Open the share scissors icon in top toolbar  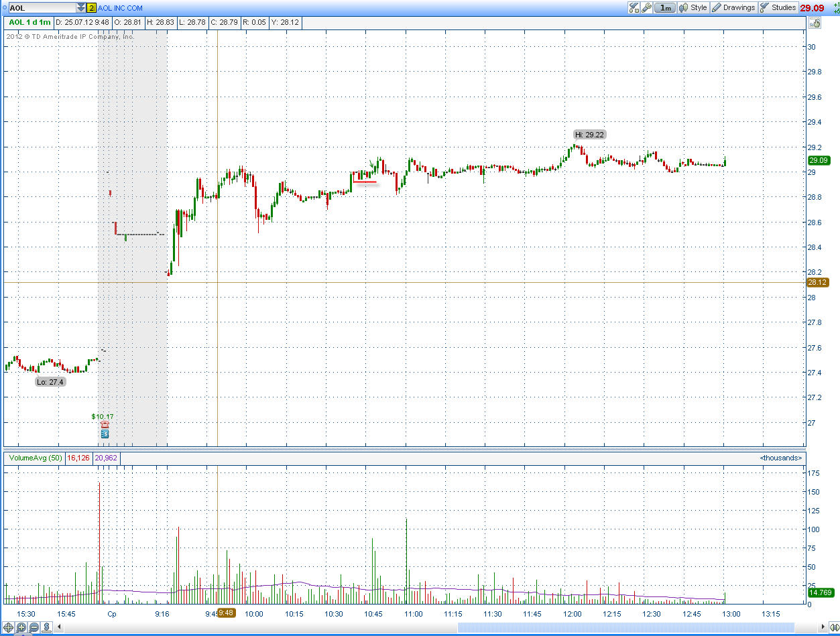coord(634,8)
